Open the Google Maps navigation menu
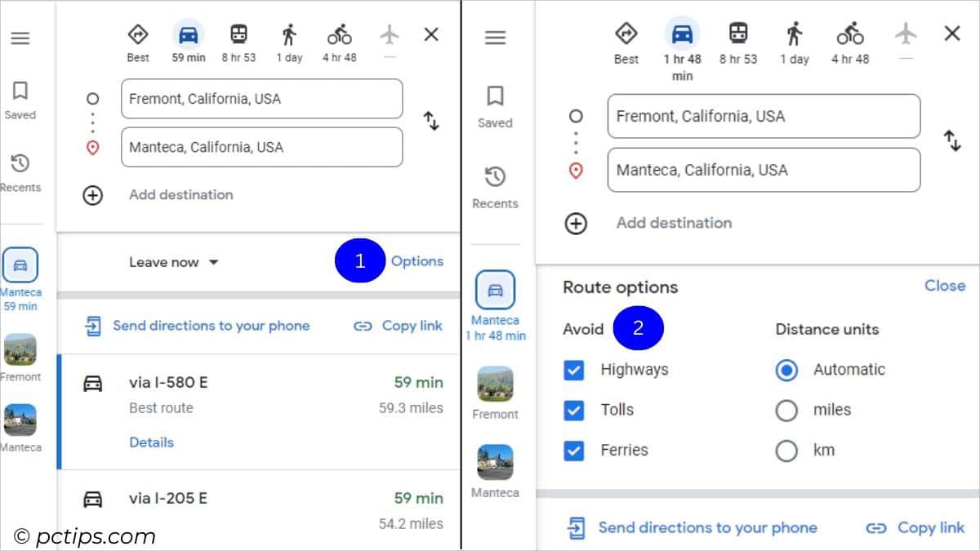 20,37
